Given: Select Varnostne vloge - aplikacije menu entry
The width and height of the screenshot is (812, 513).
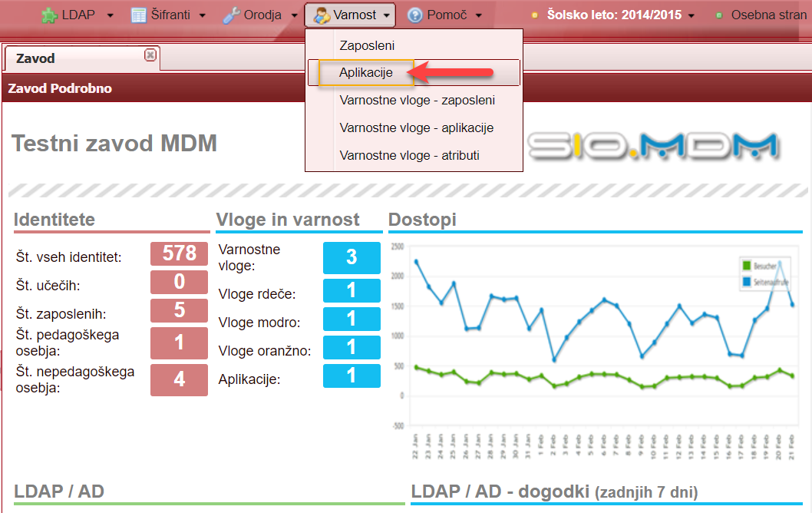Looking at the screenshot, I should coord(416,127).
